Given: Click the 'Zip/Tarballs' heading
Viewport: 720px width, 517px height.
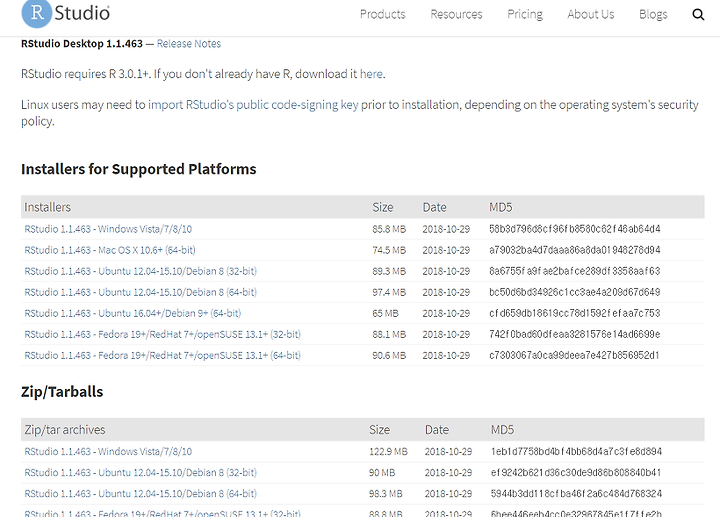Looking at the screenshot, I should click(x=62, y=392).
